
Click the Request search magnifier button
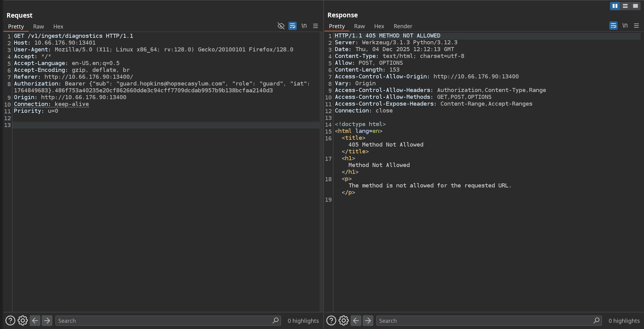tap(275, 321)
